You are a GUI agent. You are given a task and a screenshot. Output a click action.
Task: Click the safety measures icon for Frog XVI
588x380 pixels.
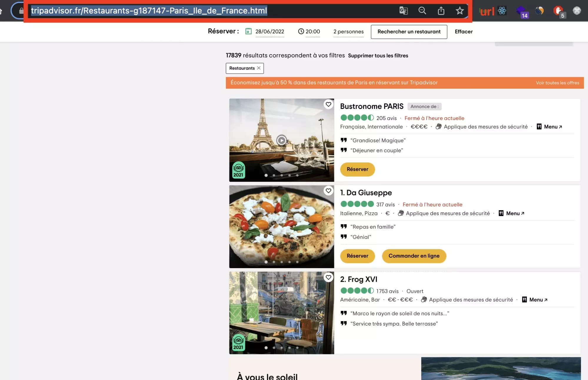pyautogui.click(x=424, y=300)
